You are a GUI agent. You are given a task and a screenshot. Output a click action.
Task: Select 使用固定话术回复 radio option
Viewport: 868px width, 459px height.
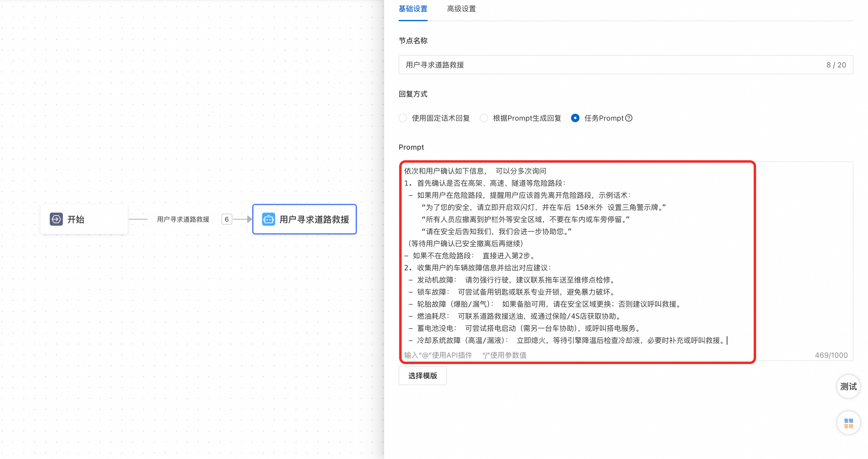pyautogui.click(x=403, y=118)
